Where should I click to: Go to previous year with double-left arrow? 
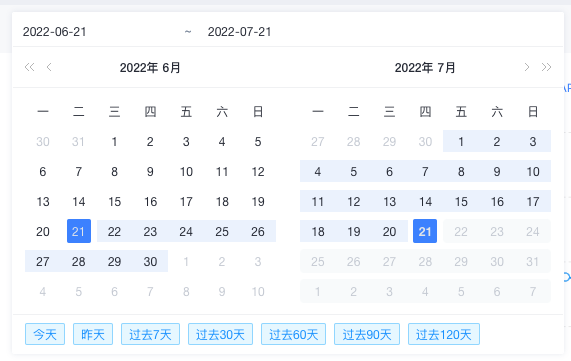tap(29, 67)
